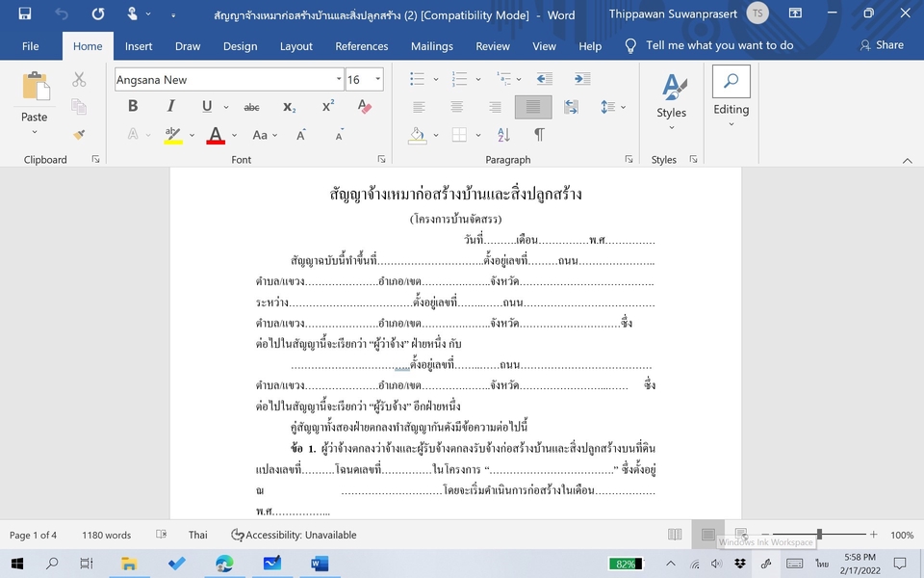Switch to the Draw tab

click(188, 46)
